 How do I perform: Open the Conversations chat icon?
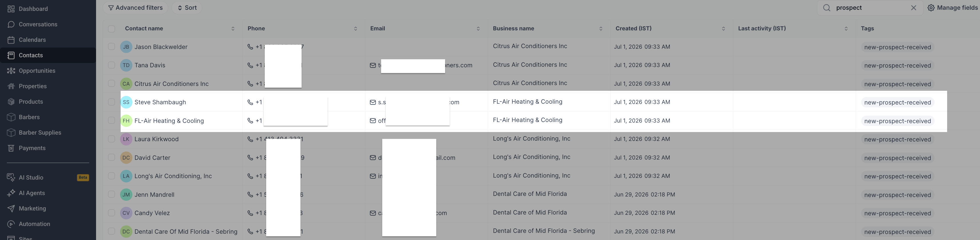coord(11,24)
